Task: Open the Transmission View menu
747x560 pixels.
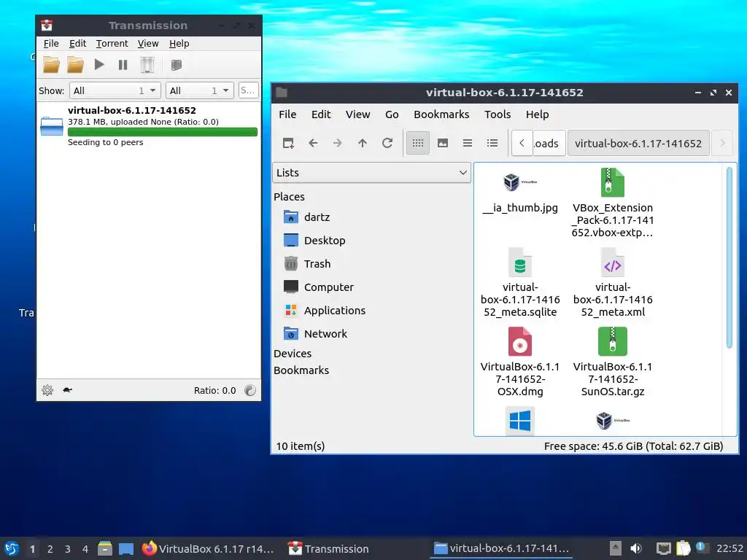Action: point(148,43)
